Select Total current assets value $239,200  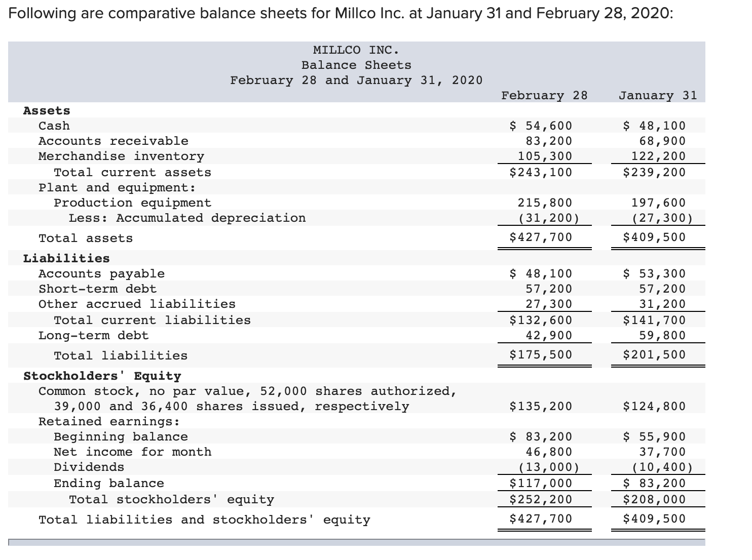pos(654,172)
